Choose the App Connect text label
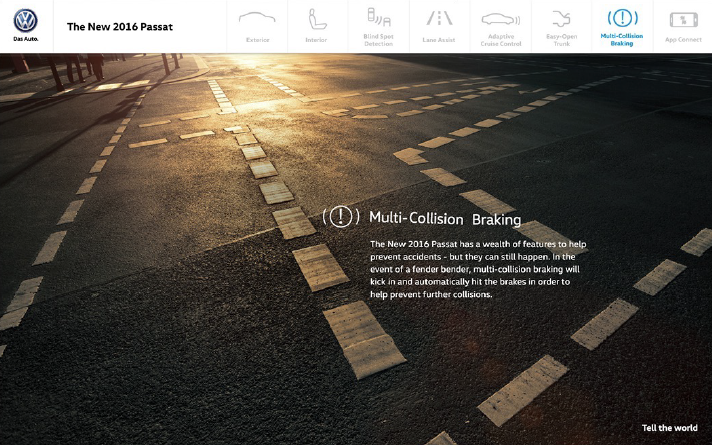Image resolution: width=712 pixels, height=445 pixels. tap(683, 40)
